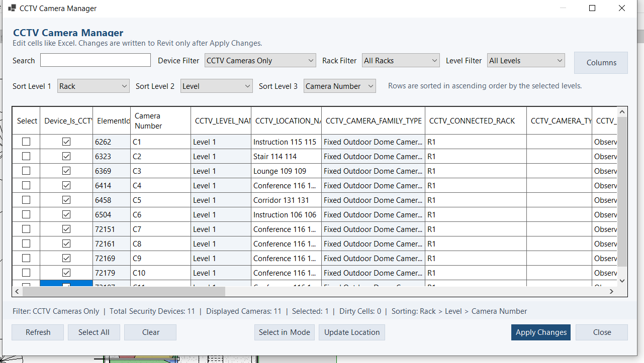Click the vertical scrollbar up arrow

pyautogui.click(x=622, y=112)
